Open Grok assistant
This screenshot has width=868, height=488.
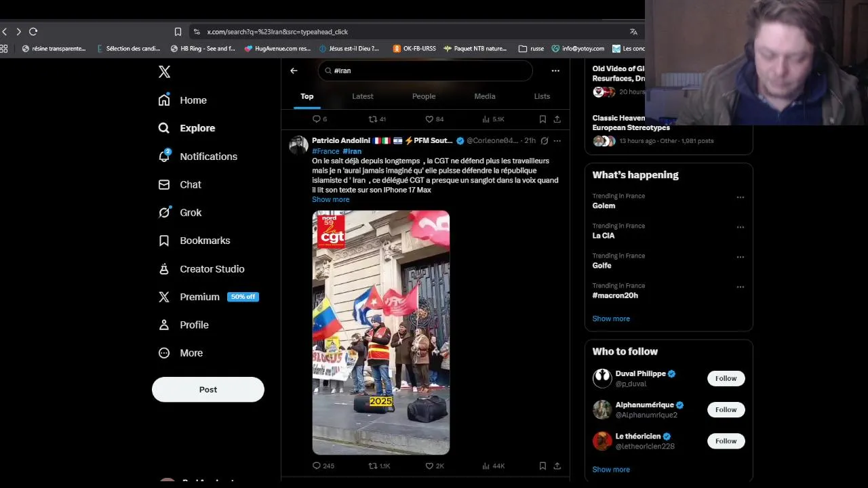180,213
